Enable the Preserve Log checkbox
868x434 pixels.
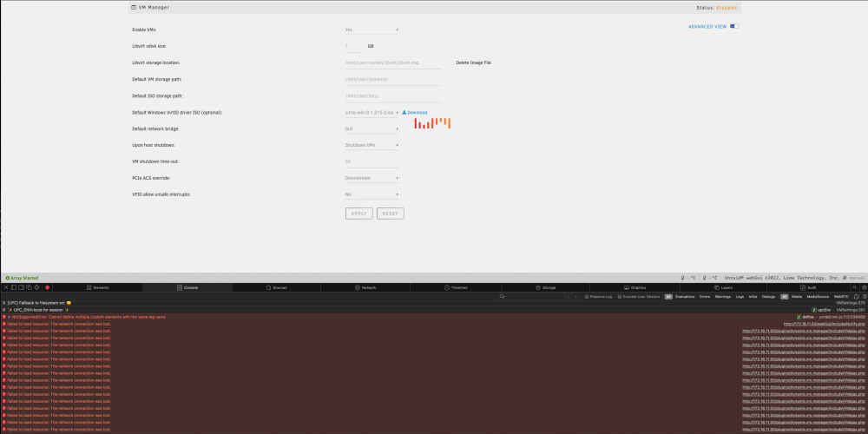[587, 297]
